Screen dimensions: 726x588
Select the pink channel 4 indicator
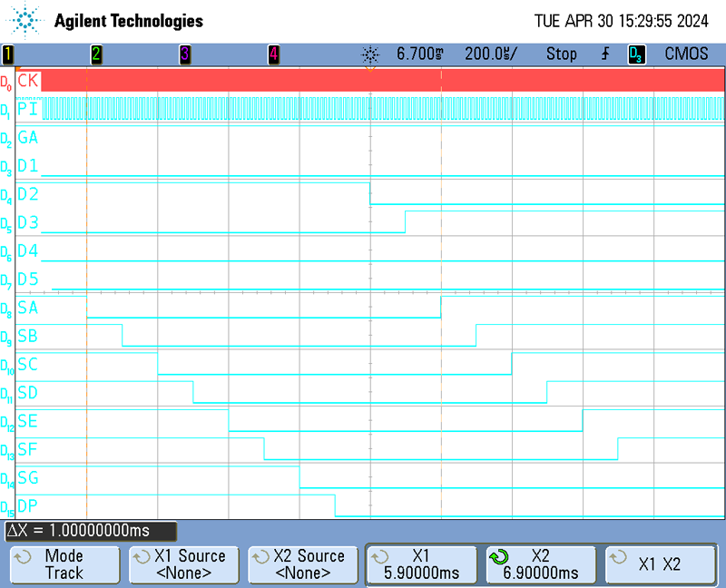point(273,54)
